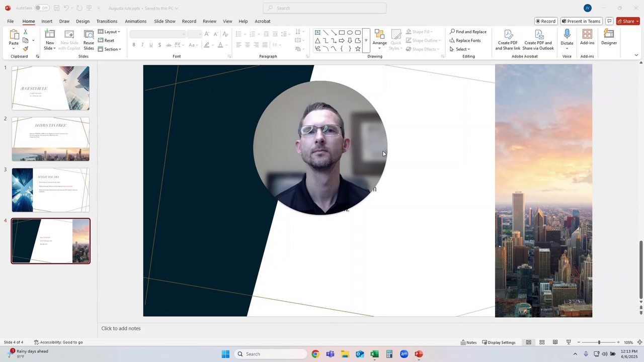Toggle Italic formatting
Screen dimensions: 644x362
pos(142,45)
